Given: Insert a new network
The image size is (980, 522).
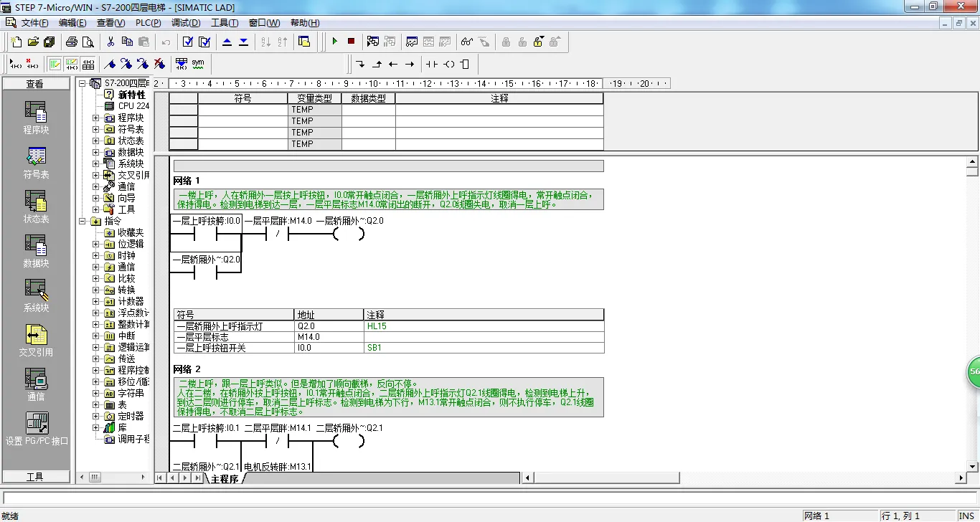Looking at the screenshot, I should (16, 64).
